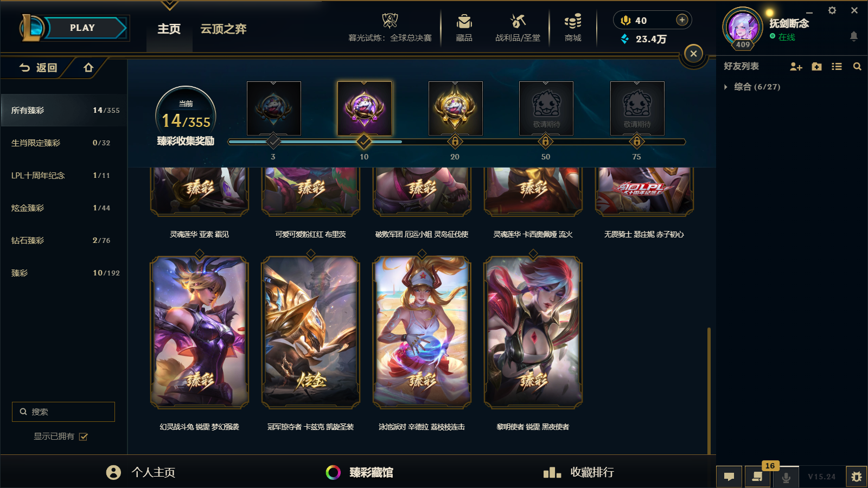
Task: Open the 藏品 collection icon
Action: 464,22
